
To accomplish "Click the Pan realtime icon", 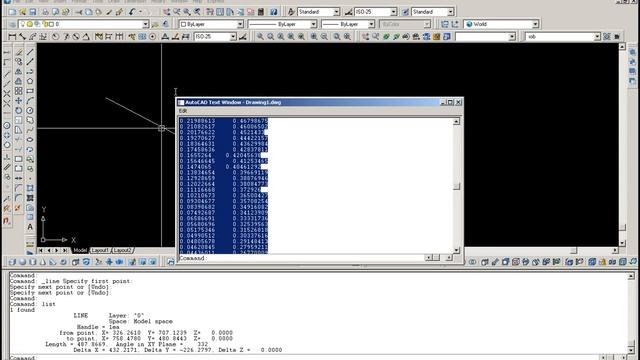I will (167, 12).
